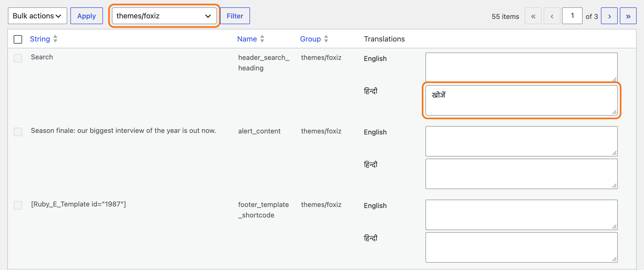
Task: Click the '55 items' count text
Action: 505,16
